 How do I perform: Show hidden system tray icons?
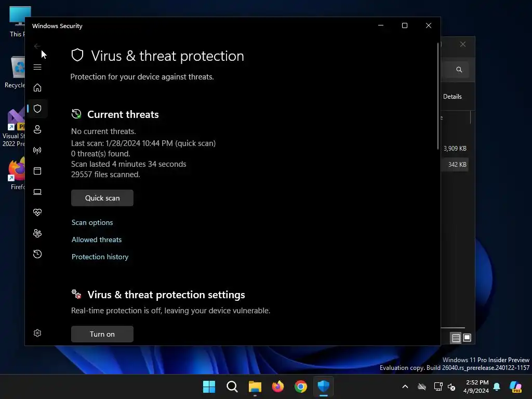[405, 387]
